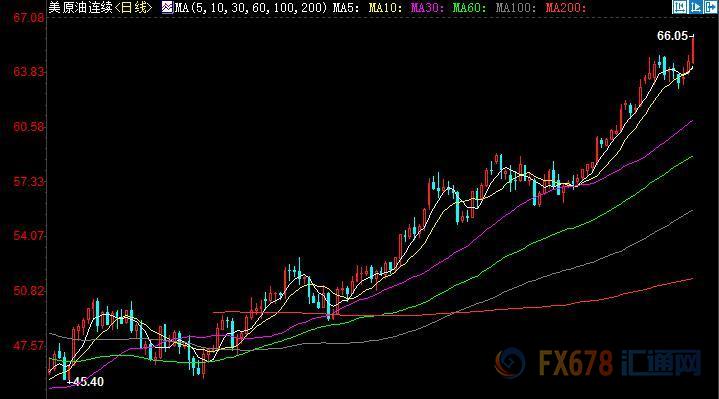Click the 67.08 price axis label

(x=29, y=18)
